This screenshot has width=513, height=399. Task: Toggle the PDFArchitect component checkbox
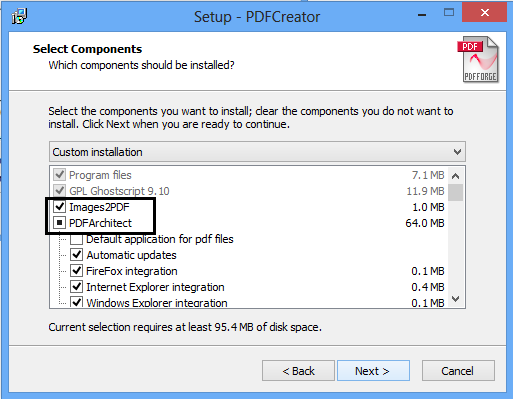pyautogui.click(x=60, y=223)
